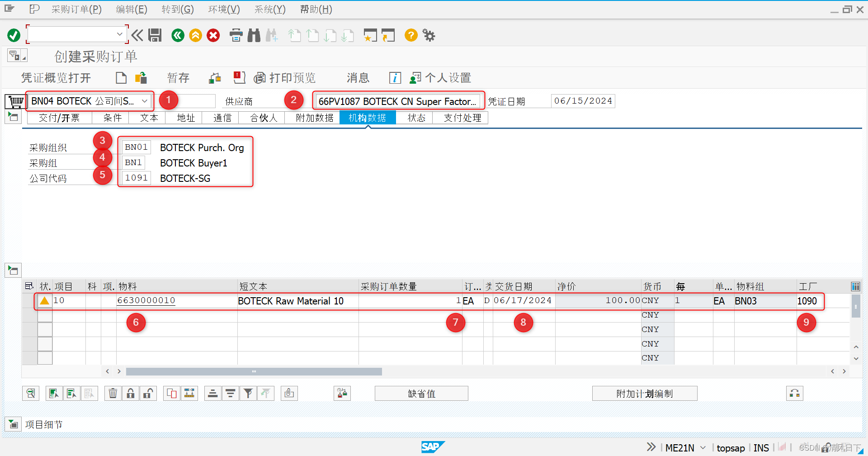Click the 凭证日期 date field
The height and width of the screenshot is (456, 868).
[583, 101]
